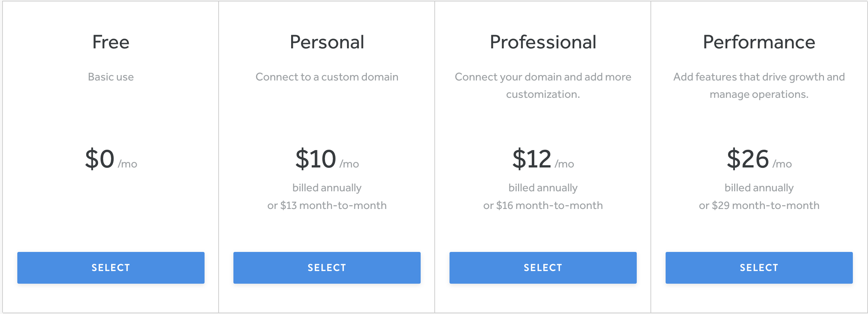Screen dimensions: 868x314
Task: Click 'Add features that drive growth' description
Action: pos(759,86)
